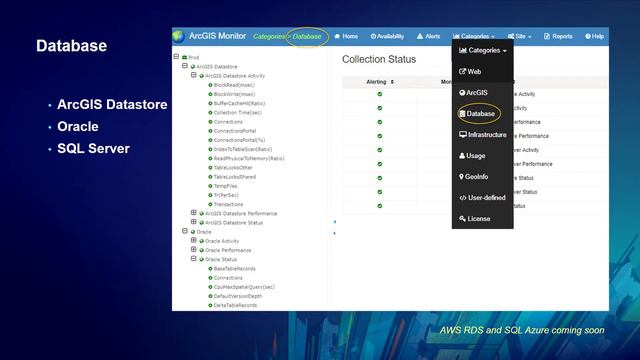Select Database category from menu

[477, 114]
